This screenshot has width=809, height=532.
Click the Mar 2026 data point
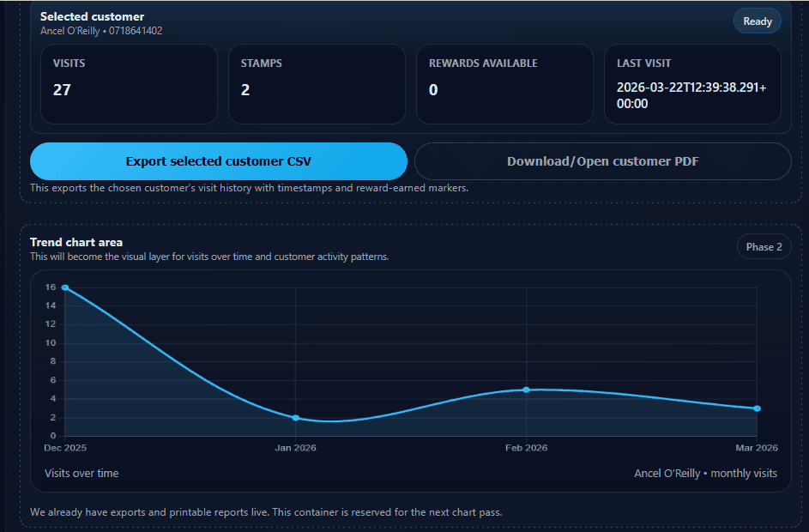pos(757,408)
